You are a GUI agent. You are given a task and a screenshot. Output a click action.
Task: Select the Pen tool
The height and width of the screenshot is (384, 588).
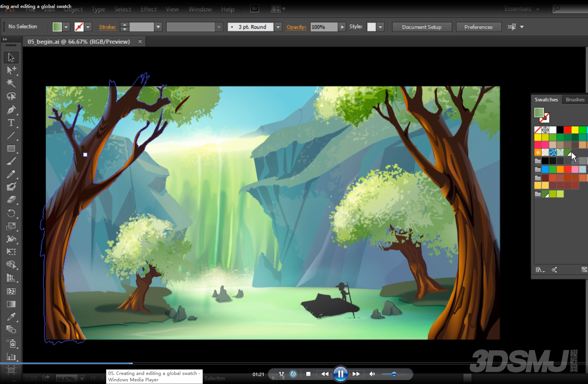pyautogui.click(x=11, y=110)
